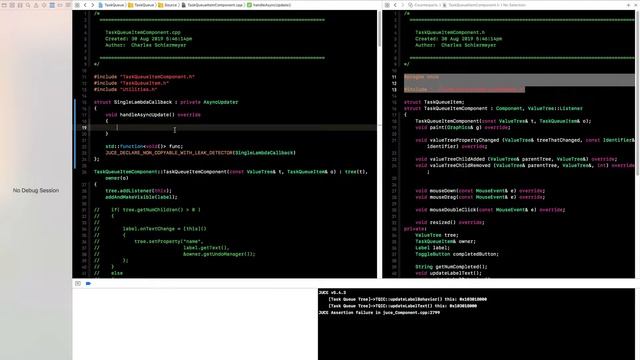This screenshot has width=640, height=360.
Task: Close the right assistant editor pane
Action: 636,5
